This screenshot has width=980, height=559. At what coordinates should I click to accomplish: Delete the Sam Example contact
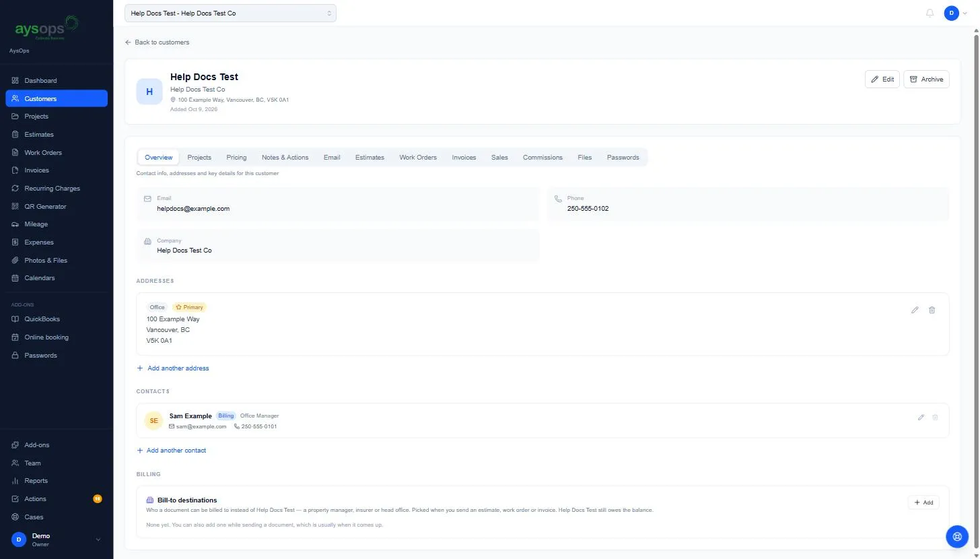click(935, 418)
